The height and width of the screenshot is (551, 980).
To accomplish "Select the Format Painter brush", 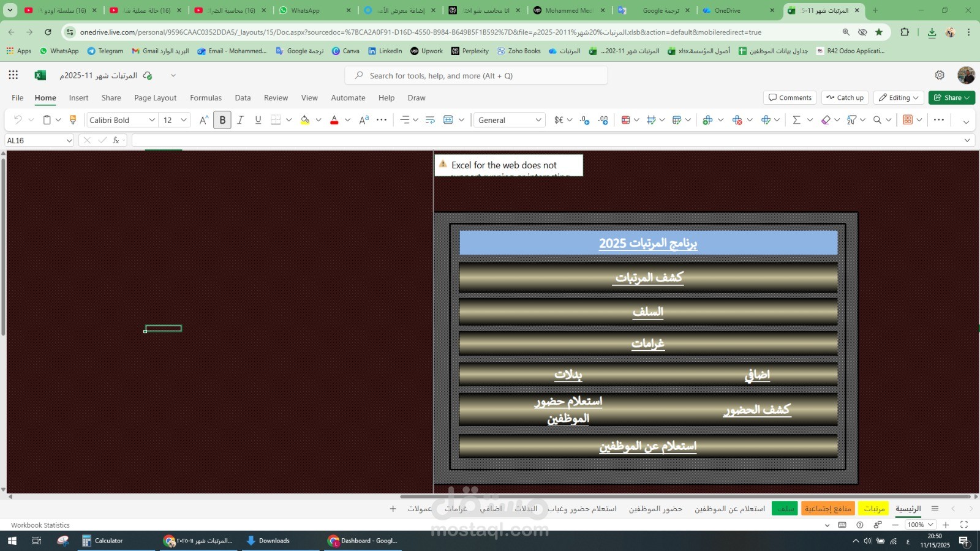I will 73,120.
